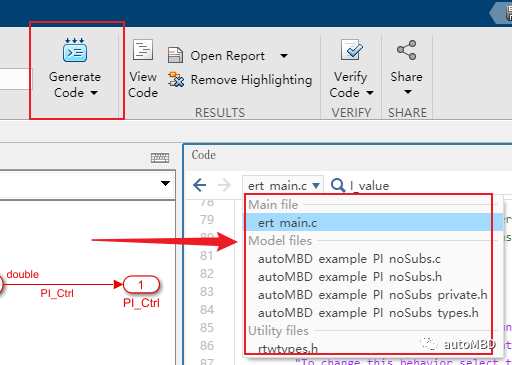This screenshot has width=512, height=365.
Task: Click the Generate Code icon
Action: [x=75, y=50]
